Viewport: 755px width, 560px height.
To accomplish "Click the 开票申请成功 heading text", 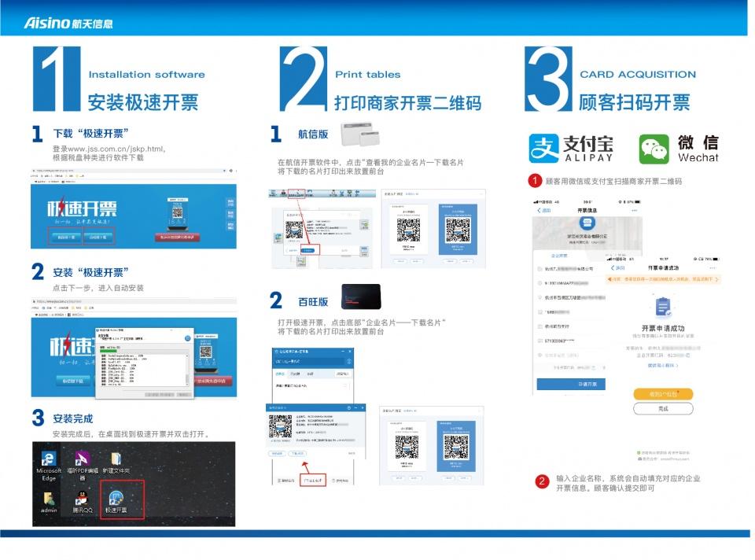I will pos(663,328).
